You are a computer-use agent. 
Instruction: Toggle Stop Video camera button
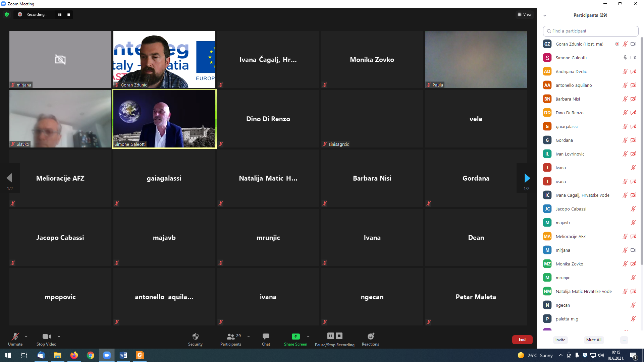pos(46,337)
